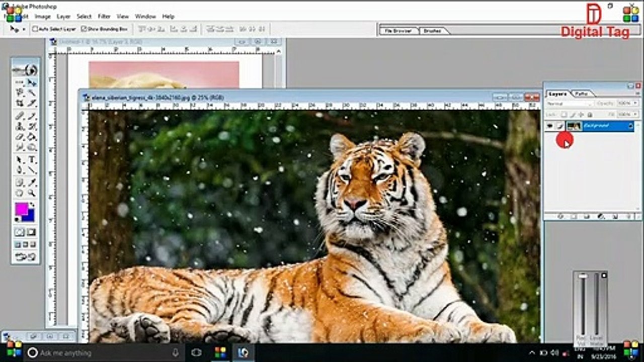Select the Eraser tool
This screenshot has height=362, width=644.
(x=20, y=137)
